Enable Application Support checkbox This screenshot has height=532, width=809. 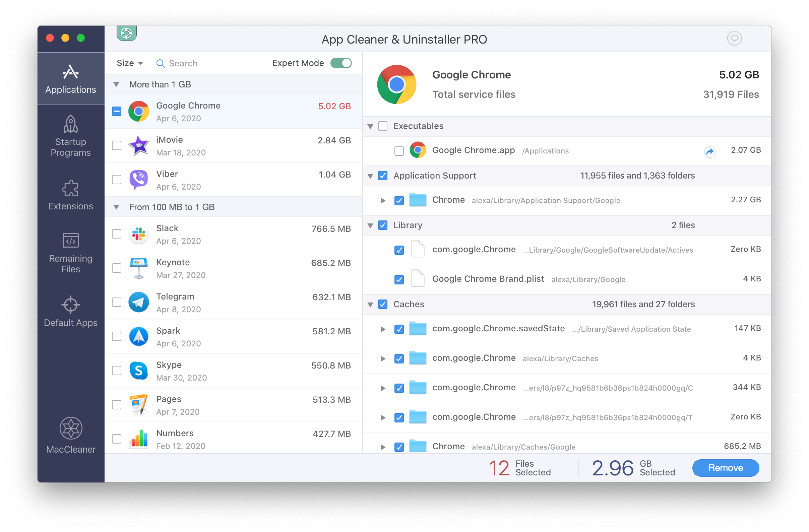click(383, 175)
